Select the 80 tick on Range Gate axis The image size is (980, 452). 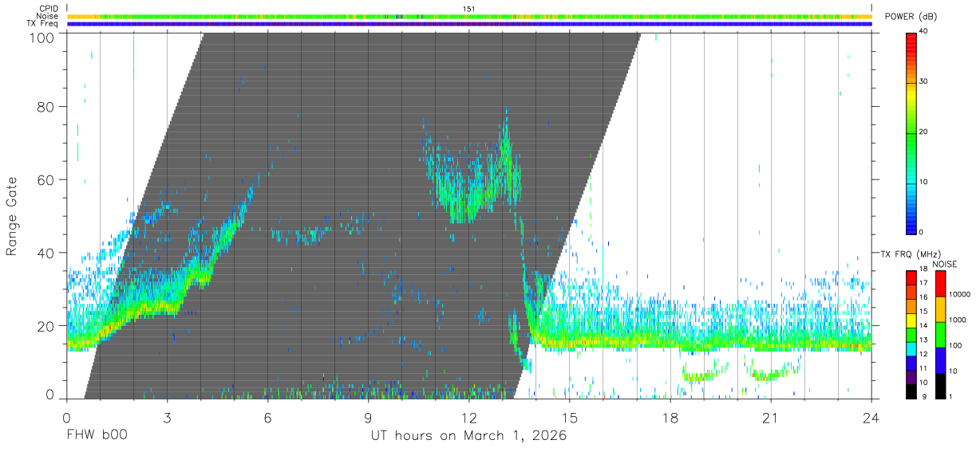click(46, 106)
